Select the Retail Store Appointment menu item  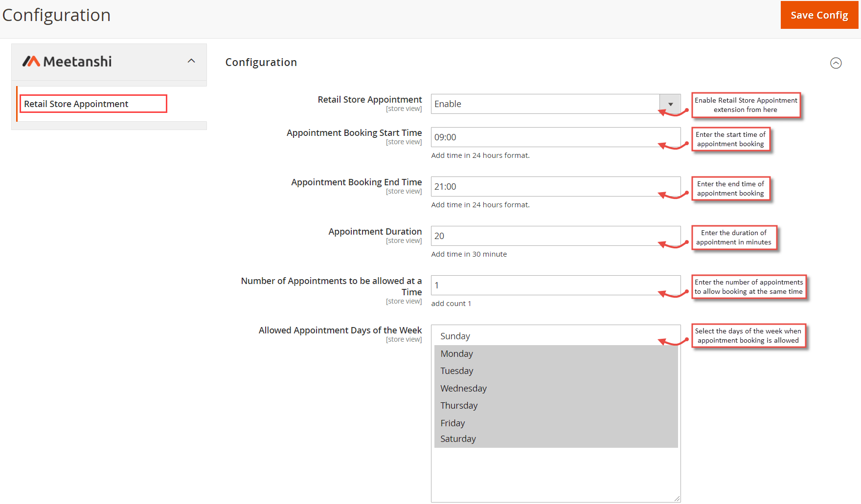point(76,104)
